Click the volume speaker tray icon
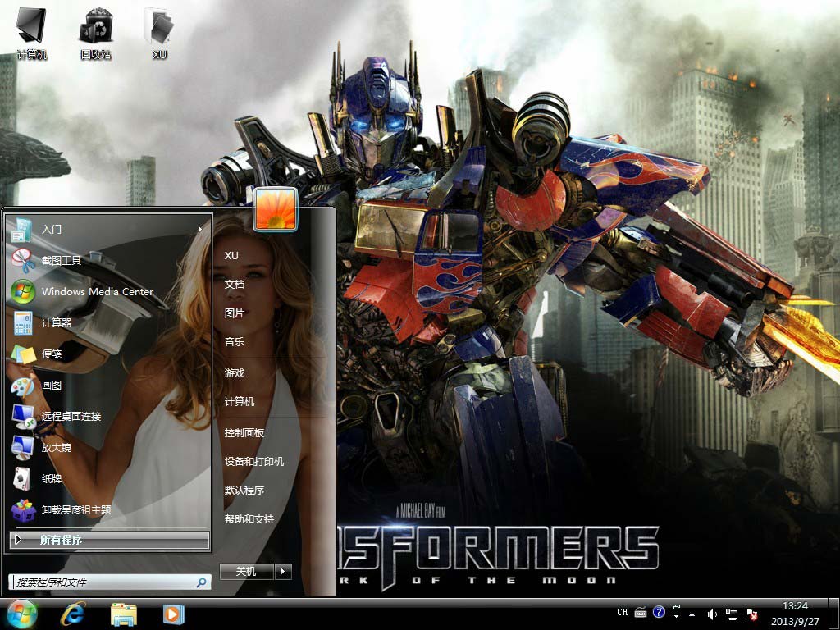 tap(712, 614)
